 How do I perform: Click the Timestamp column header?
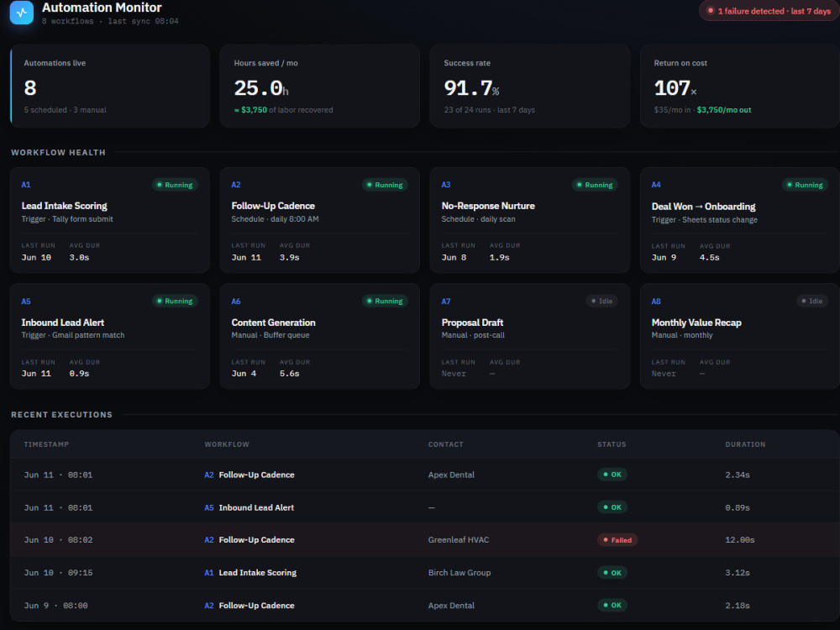click(x=46, y=444)
